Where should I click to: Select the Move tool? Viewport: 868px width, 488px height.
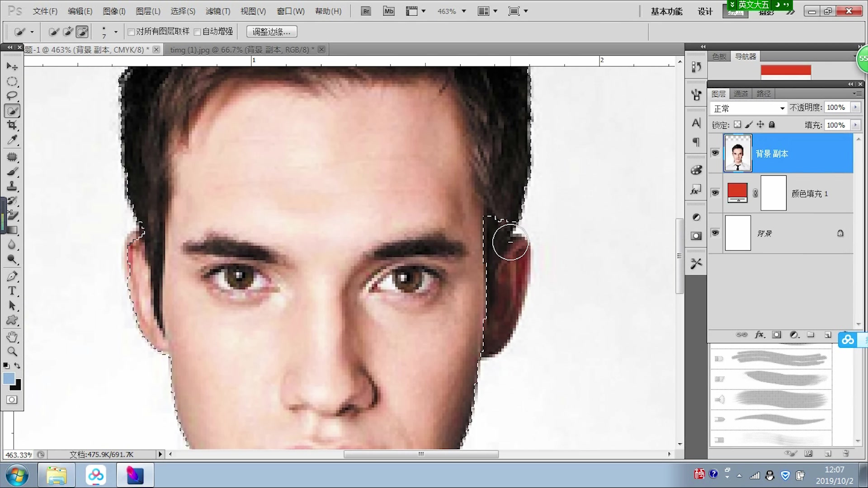pos(12,67)
